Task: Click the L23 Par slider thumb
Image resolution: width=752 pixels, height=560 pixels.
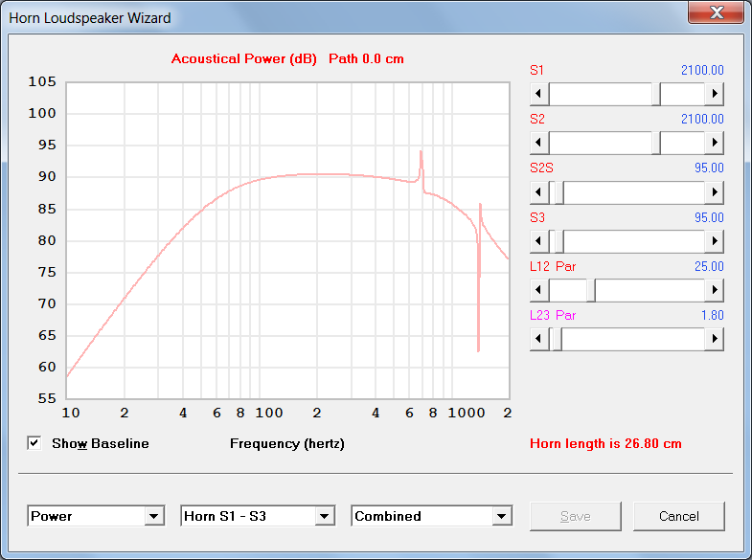Action: point(558,339)
